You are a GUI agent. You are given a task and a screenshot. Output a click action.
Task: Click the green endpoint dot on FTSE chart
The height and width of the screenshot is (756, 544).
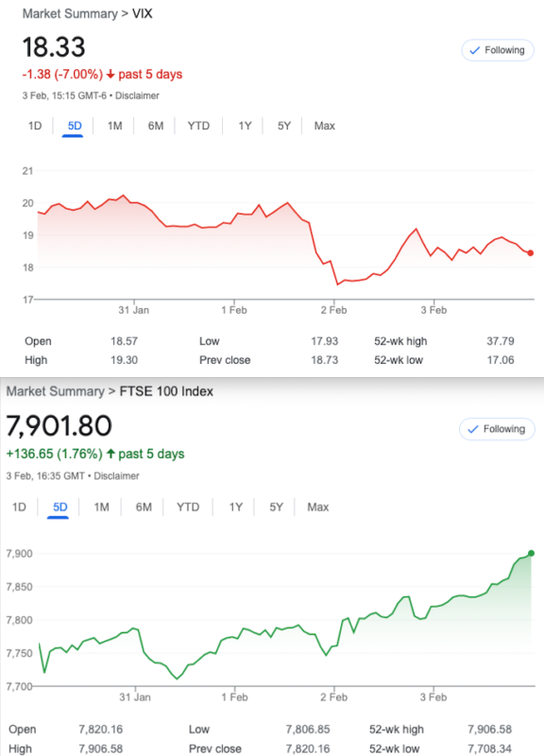click(x=531, y=554)
